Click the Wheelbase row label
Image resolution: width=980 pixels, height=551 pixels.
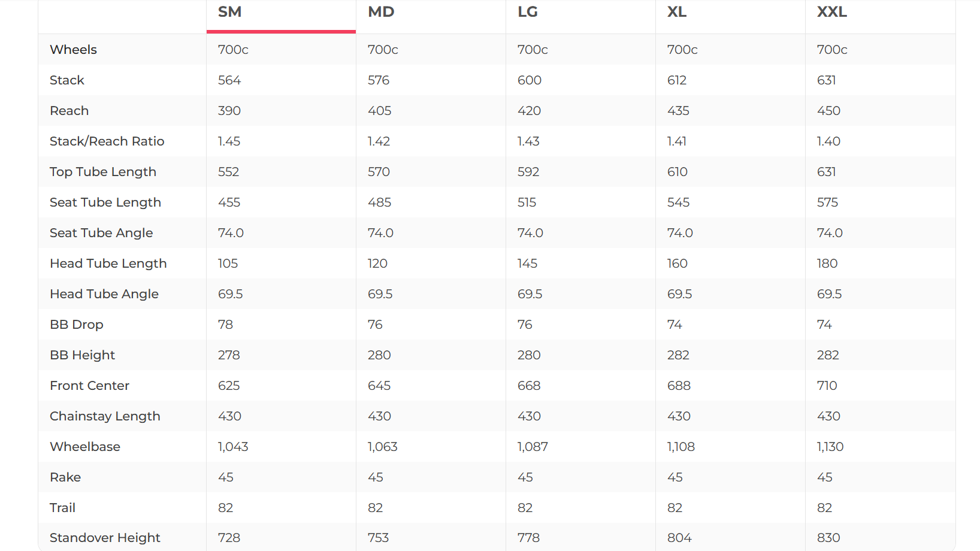[x=85, y=447]
